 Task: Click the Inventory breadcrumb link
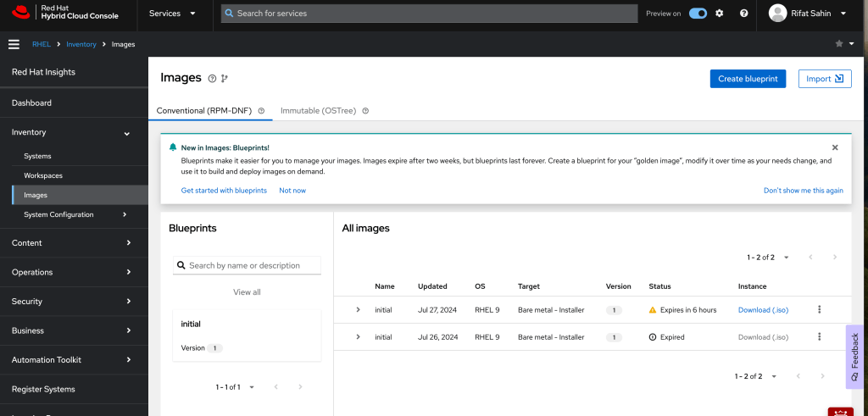[x=81, y=44]
